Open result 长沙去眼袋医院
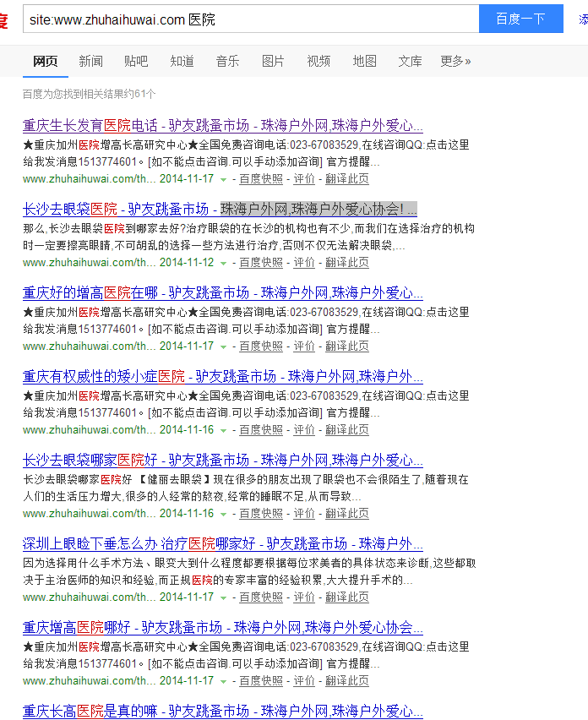 click(220, 209)
